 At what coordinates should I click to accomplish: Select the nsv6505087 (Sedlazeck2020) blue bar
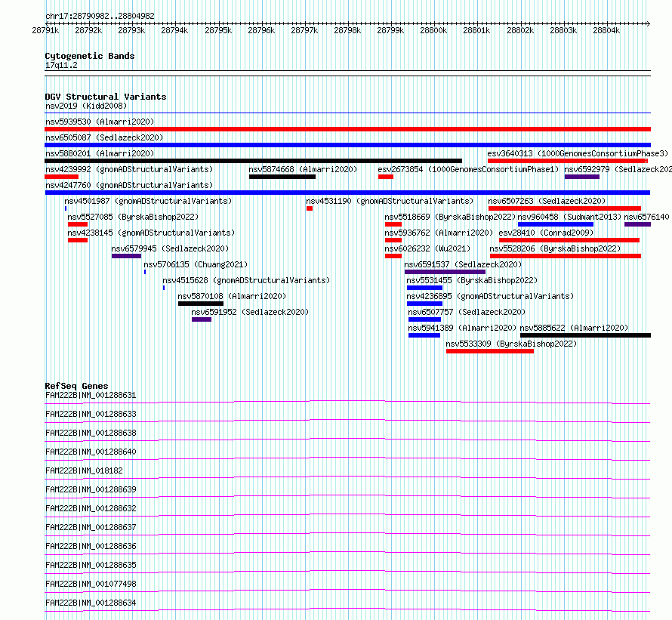[x=347, y=145]
